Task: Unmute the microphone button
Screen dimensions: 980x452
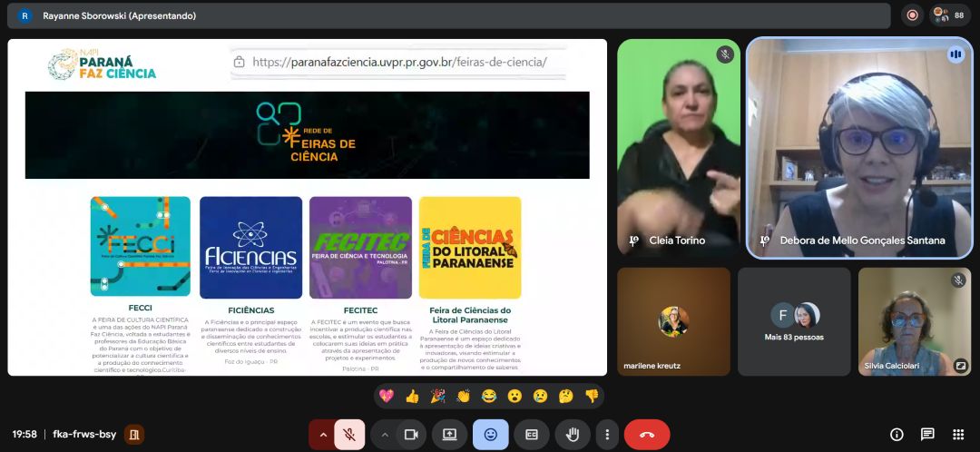Action: (349, 435)
